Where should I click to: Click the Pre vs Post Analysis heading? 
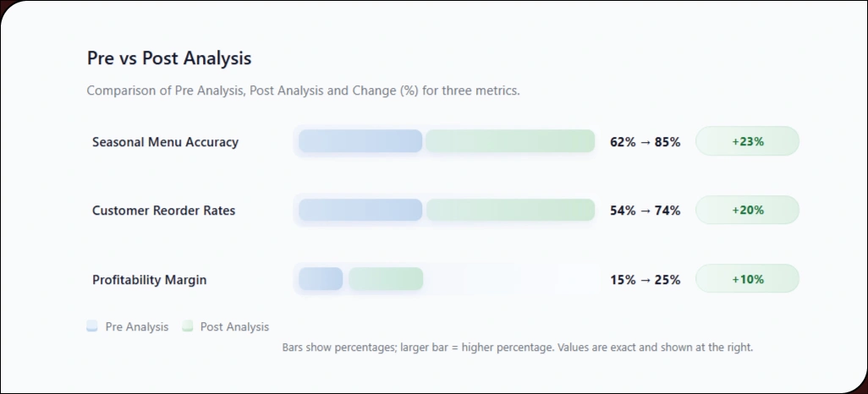pos(169,58)
